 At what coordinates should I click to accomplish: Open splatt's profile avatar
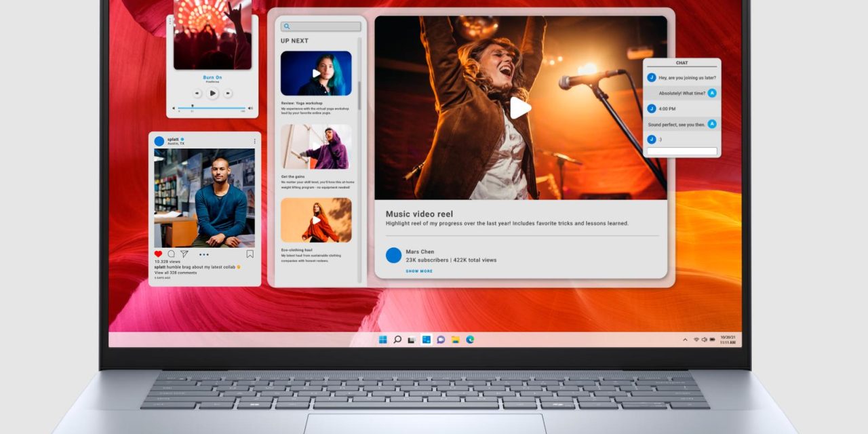tap(159, 141)
